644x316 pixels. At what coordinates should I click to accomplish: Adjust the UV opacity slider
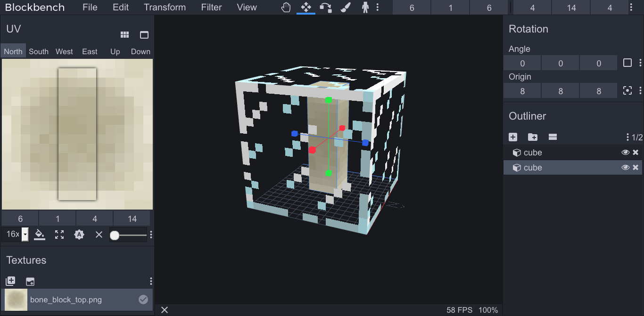click(128, 234)
